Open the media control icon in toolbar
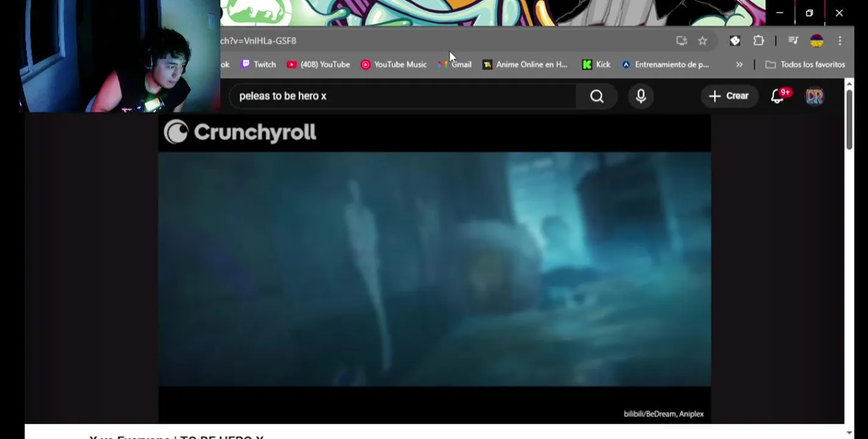 793,41
